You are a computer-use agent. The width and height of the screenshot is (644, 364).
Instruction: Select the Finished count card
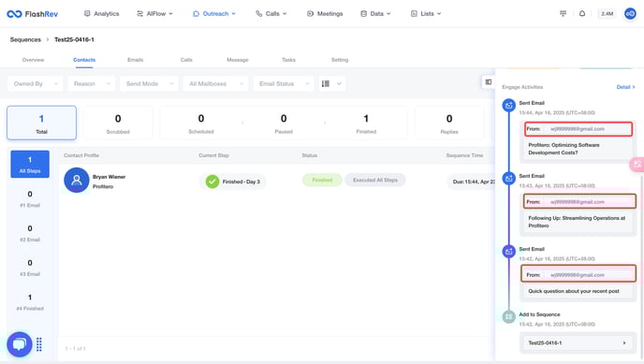click(366, 124)
